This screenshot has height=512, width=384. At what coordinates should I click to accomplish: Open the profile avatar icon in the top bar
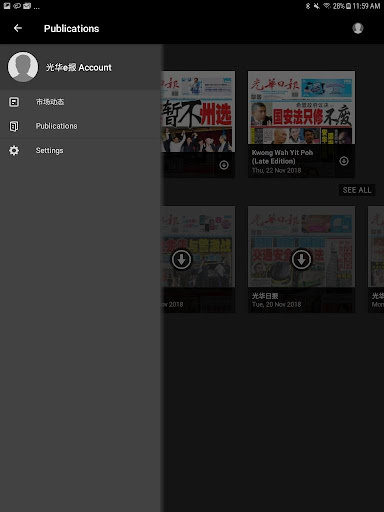coord(358,28)
